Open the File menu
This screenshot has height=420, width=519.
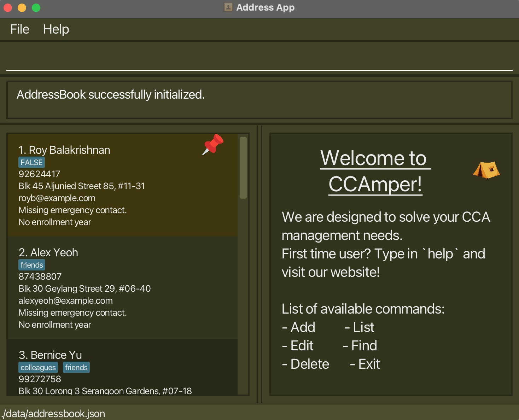pos(20,29)
